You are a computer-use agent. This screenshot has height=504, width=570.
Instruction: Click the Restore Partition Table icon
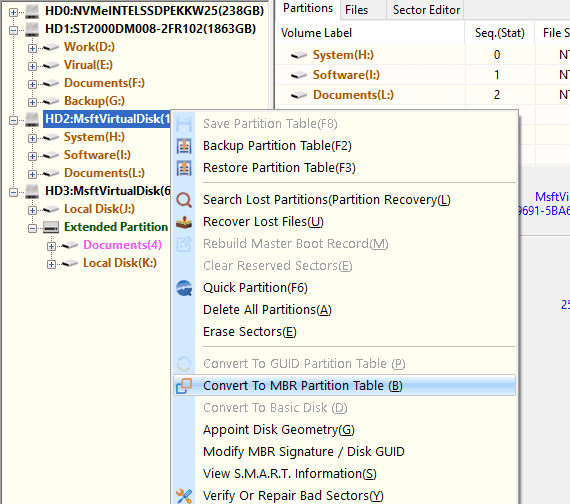click(184, 168)
